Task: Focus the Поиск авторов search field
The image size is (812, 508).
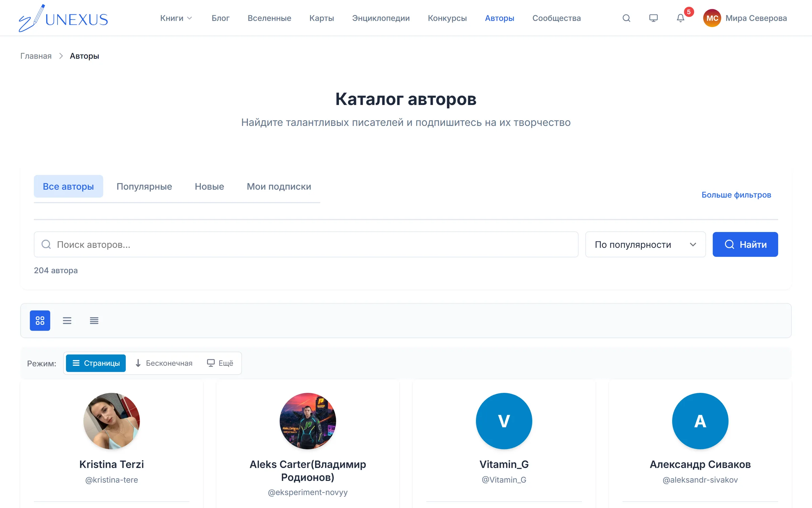Action: point(306,245)
